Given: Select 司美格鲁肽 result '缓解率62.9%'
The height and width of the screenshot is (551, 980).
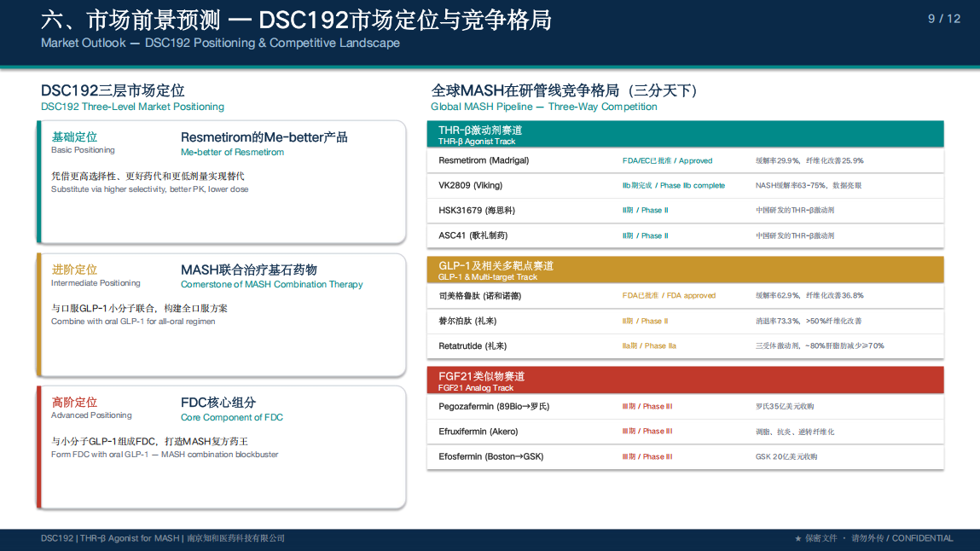Looking at the screenshot, I should click(777, 295).
